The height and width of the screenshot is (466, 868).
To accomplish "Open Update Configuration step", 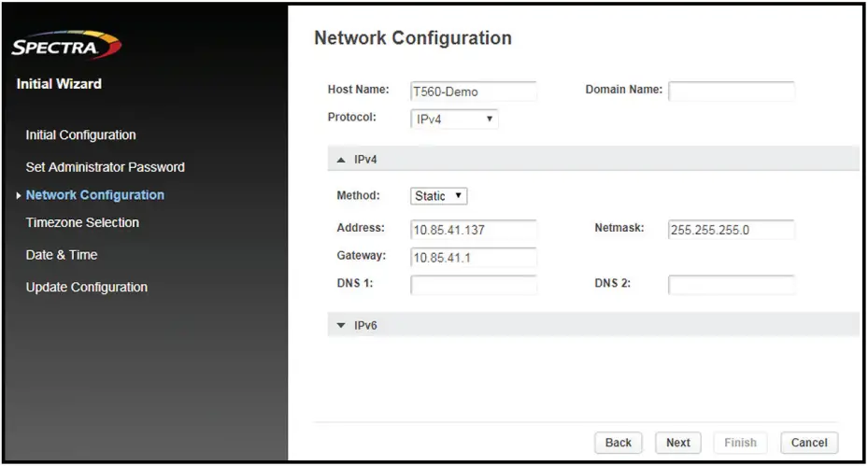I will click(x=87, y=288).
